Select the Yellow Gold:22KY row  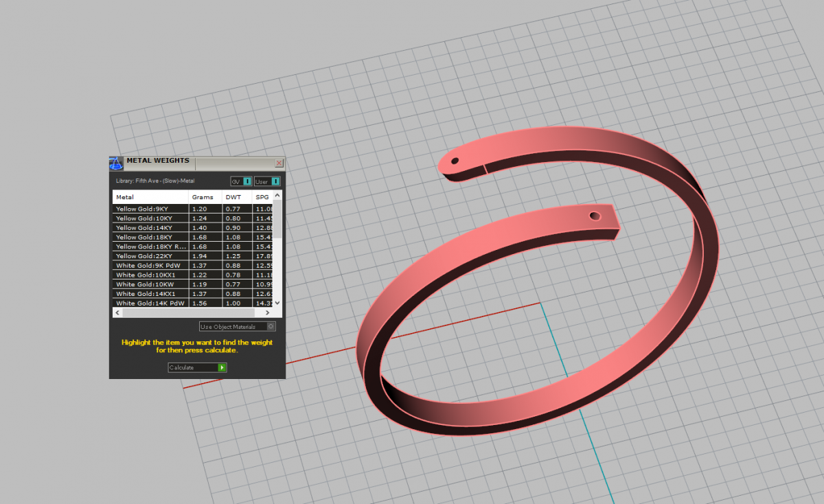[150, 255]
